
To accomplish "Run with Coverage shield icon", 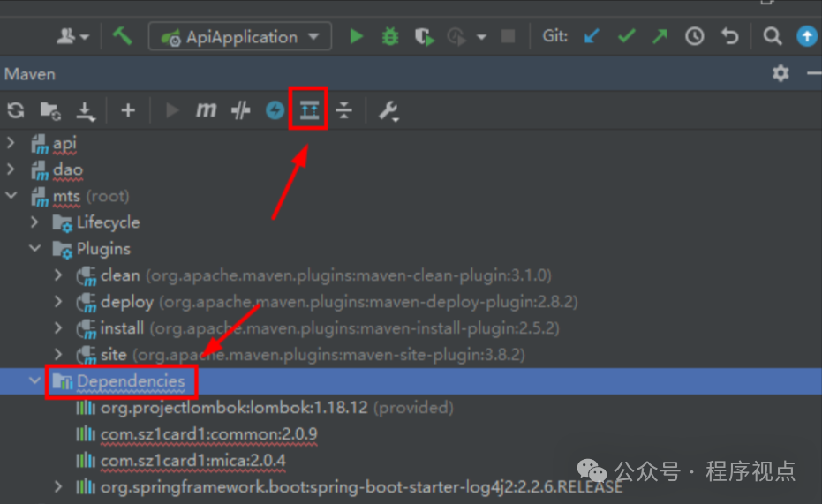I will click(424, 37).
